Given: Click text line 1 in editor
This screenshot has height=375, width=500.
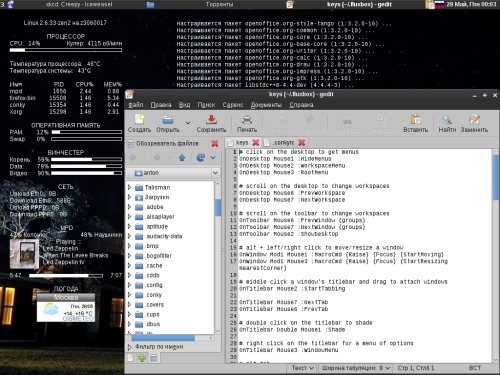Looking at the screenshot, I should point(299,152).
